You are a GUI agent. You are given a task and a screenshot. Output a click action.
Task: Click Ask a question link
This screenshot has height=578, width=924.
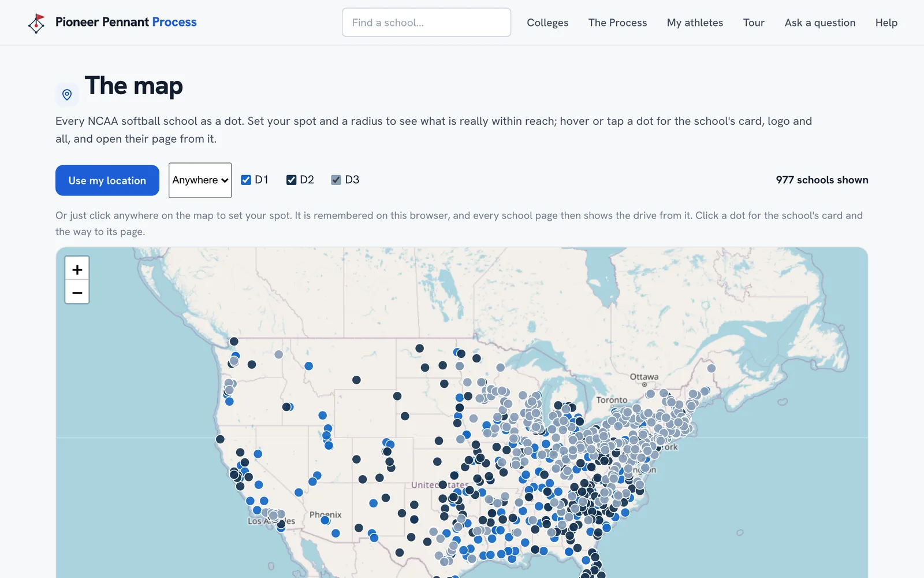820,23
